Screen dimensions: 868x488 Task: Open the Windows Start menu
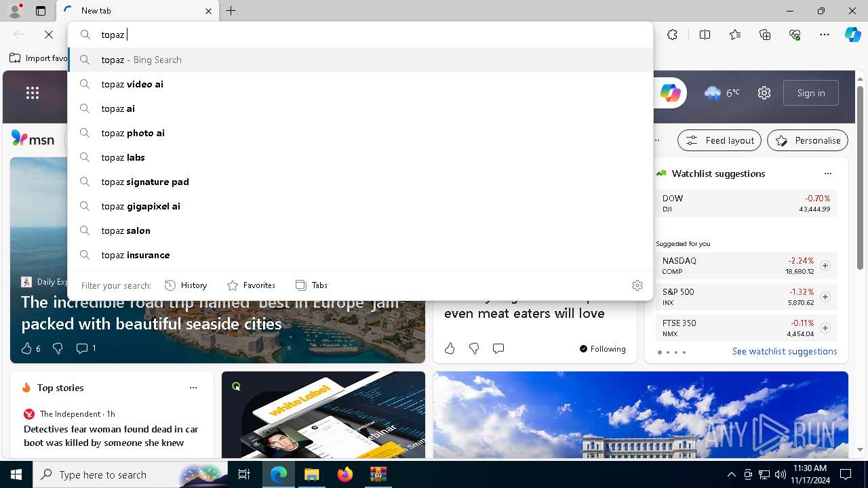click(x=16, y=474)
